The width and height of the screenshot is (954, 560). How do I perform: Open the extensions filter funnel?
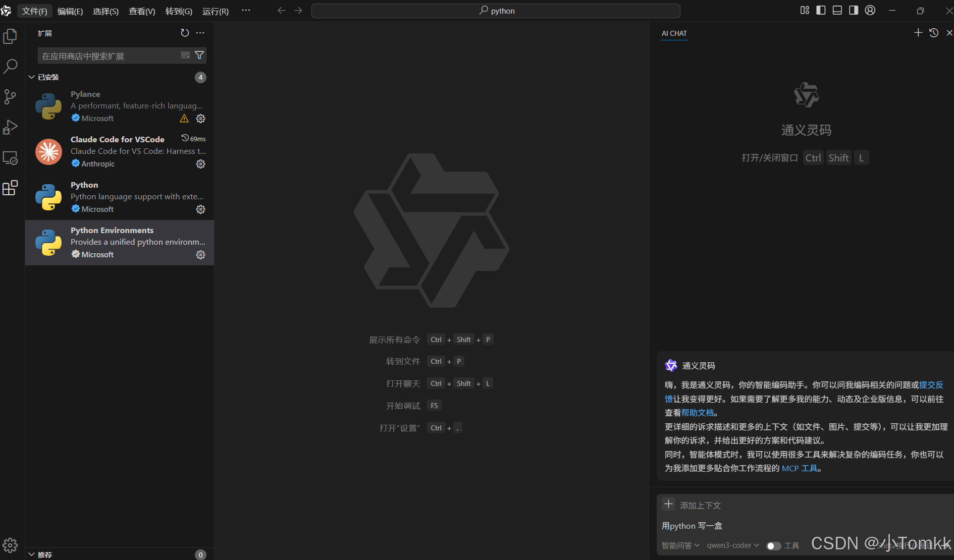click(x=199, y=55)
